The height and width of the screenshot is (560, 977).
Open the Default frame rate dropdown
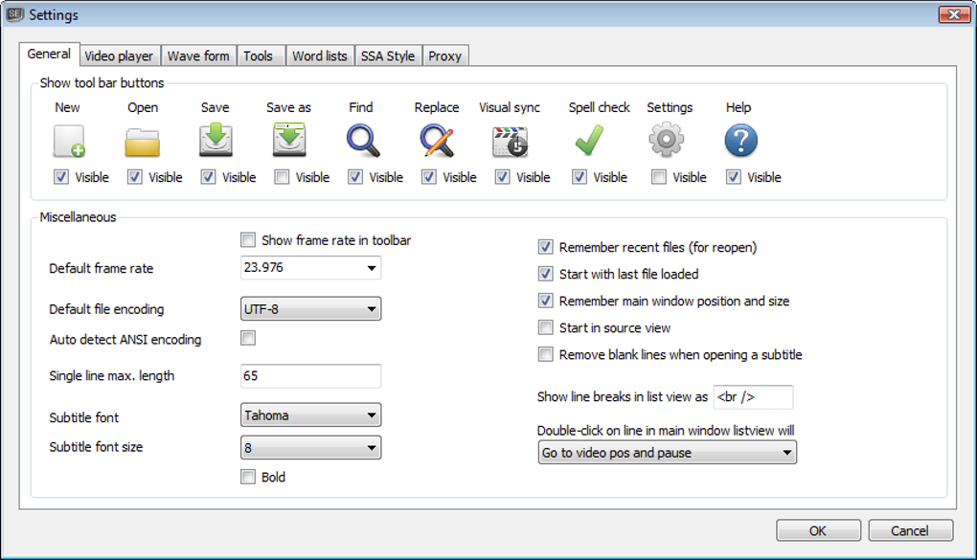[x=310, y=268]
